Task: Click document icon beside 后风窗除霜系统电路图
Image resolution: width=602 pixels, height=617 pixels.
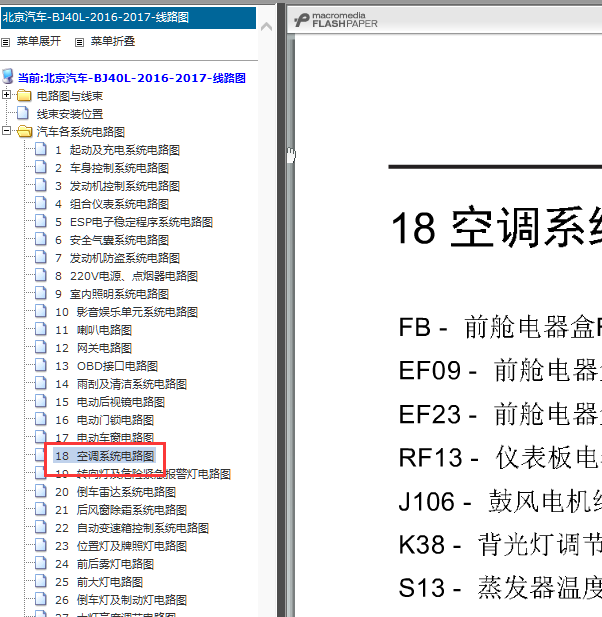Action: click(x=41, y=509)
